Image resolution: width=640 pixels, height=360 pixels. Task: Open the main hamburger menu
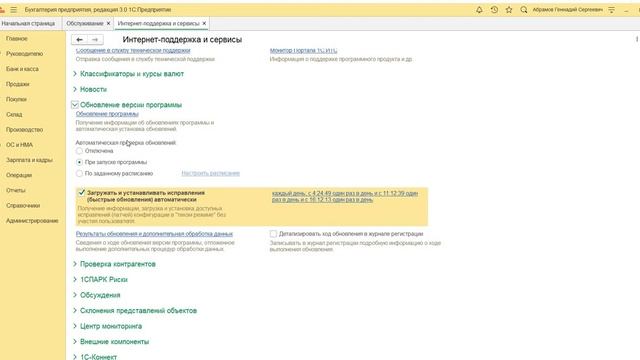[x=13, y=9]
